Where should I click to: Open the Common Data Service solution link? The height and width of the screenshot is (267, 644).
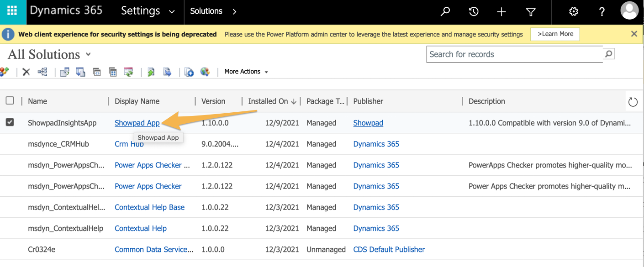[154, 249]
